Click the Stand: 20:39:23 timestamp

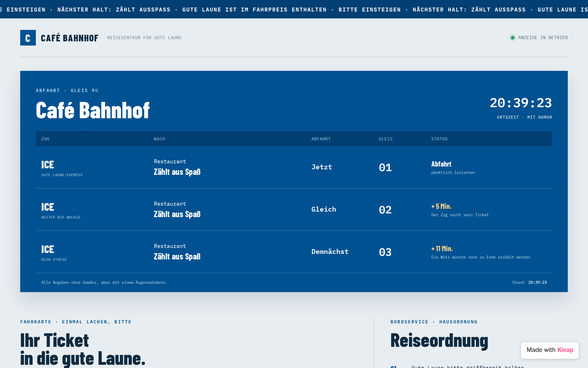coord(529,283)
